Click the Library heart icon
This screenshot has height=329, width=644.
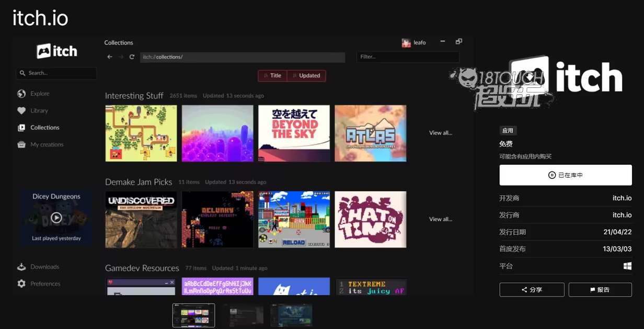[21, 111]
